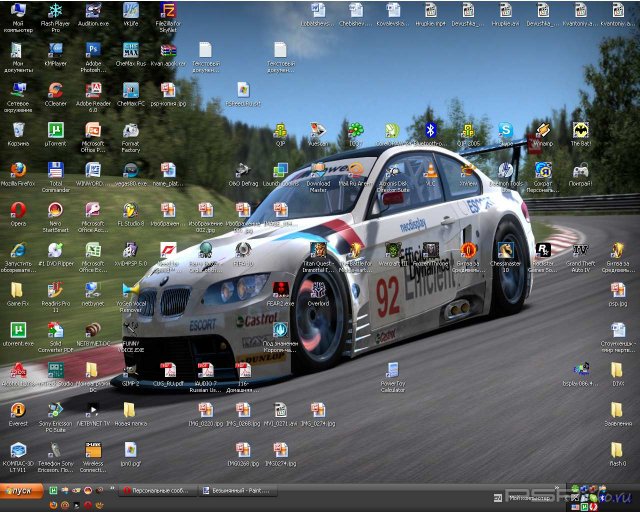Click the Пуск Start button
This screenshot has width=640, height=512.
(x=20, y=490)
